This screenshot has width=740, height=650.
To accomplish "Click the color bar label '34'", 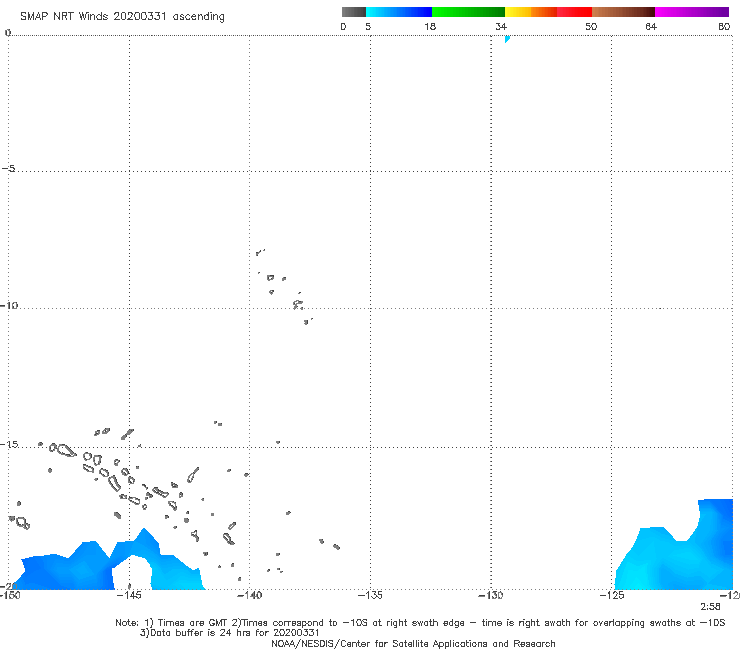I will coord(501,27).
